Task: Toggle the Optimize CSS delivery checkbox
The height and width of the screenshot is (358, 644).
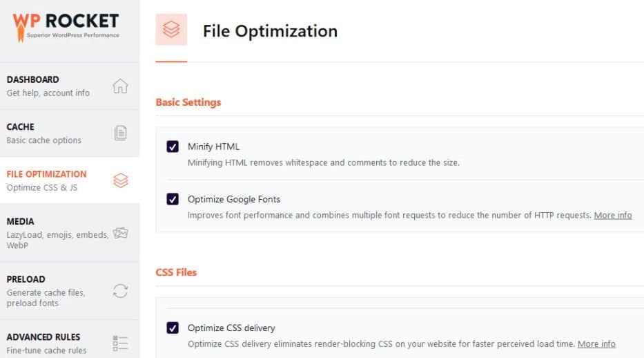Action: tap(173, 328)
